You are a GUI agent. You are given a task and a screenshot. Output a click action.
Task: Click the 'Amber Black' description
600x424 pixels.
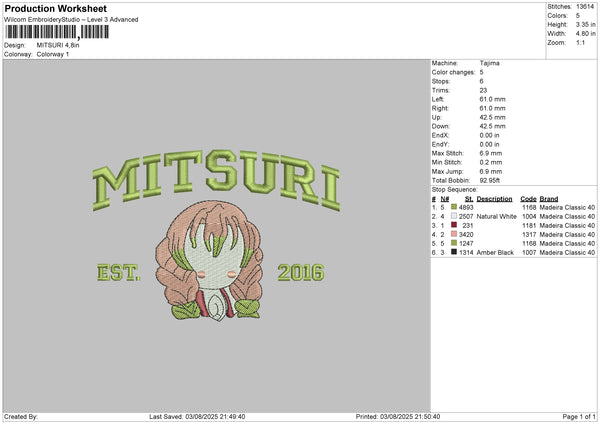(495, 253)
